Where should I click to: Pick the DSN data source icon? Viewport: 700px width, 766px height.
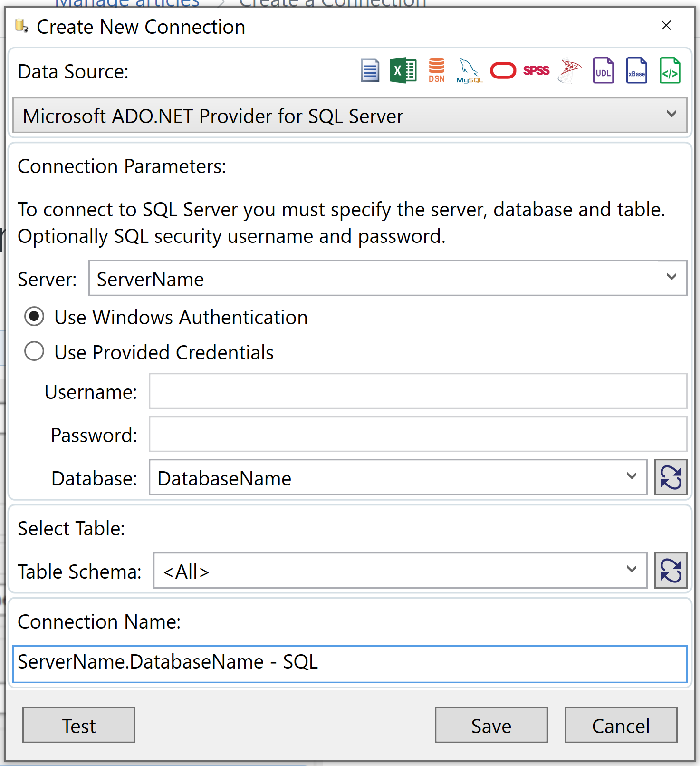(436, 71)
